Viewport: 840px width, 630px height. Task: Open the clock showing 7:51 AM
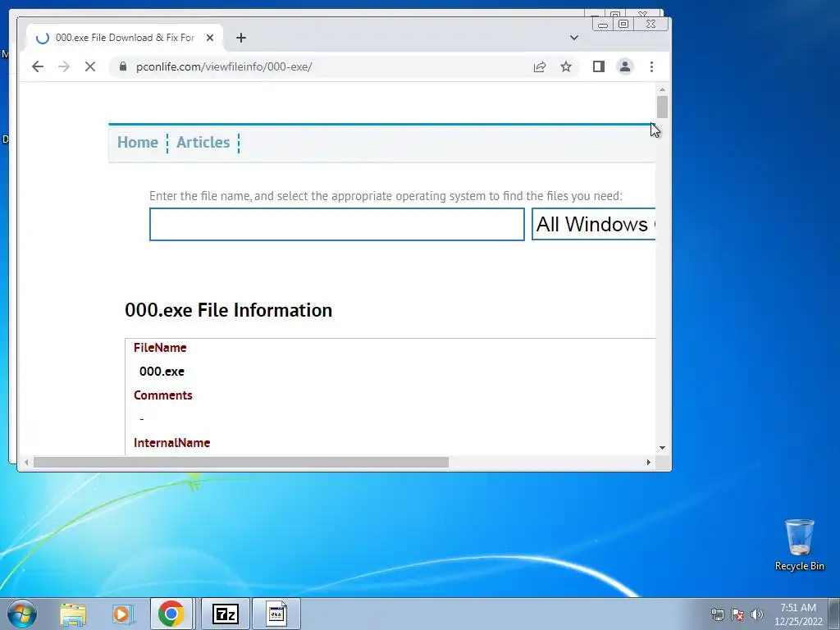coord(798,614)
